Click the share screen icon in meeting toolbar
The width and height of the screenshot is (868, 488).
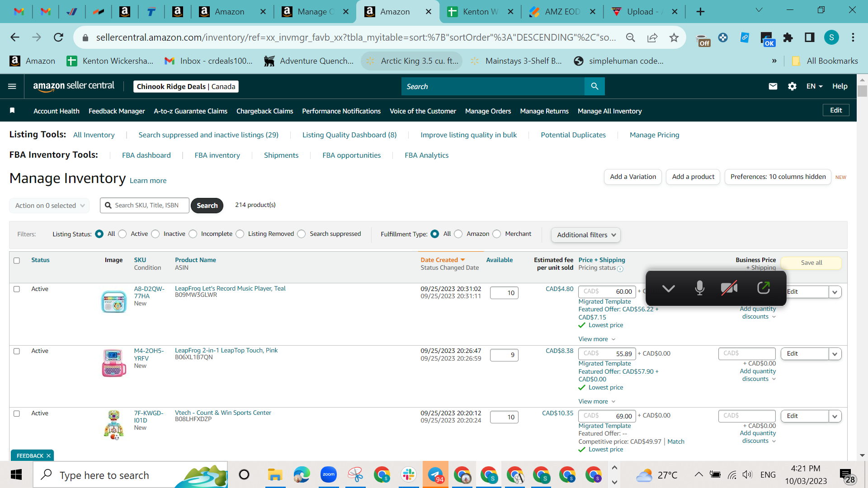(x=764, y=288)
